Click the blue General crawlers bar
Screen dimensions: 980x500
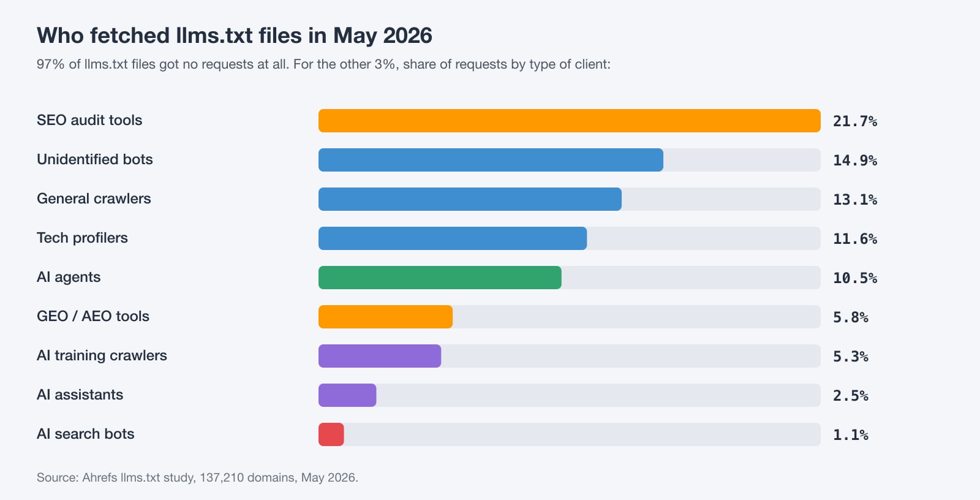[470, 199]
